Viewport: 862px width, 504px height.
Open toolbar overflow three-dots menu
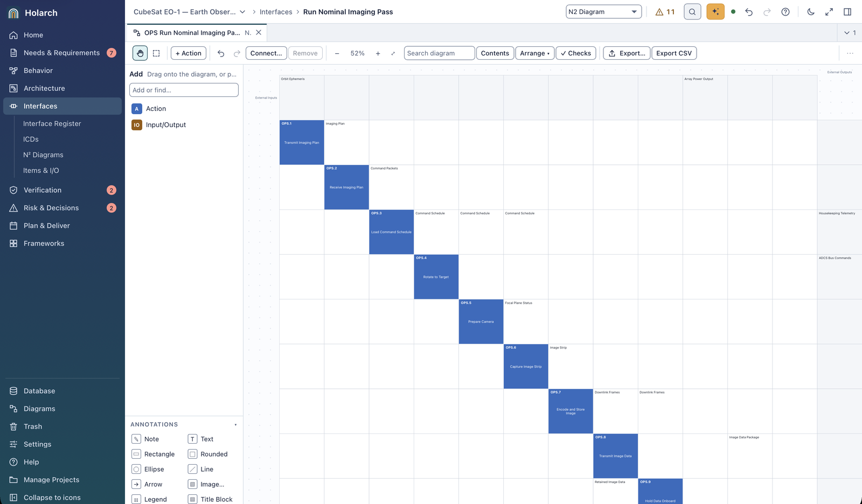pyautogui.click(x=850, y=53)
